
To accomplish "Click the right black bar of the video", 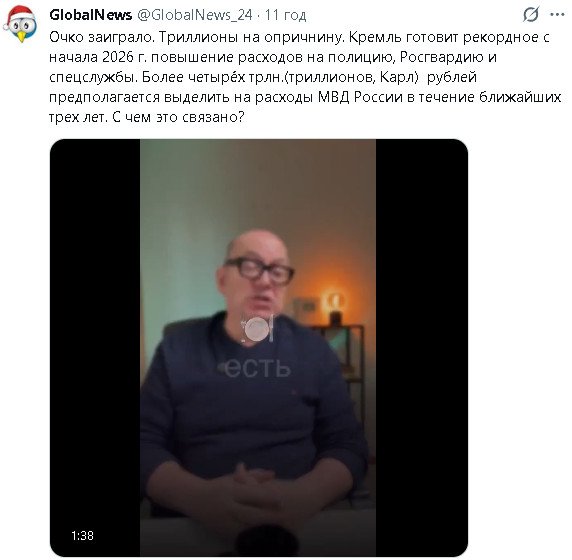I will [422, 347].
